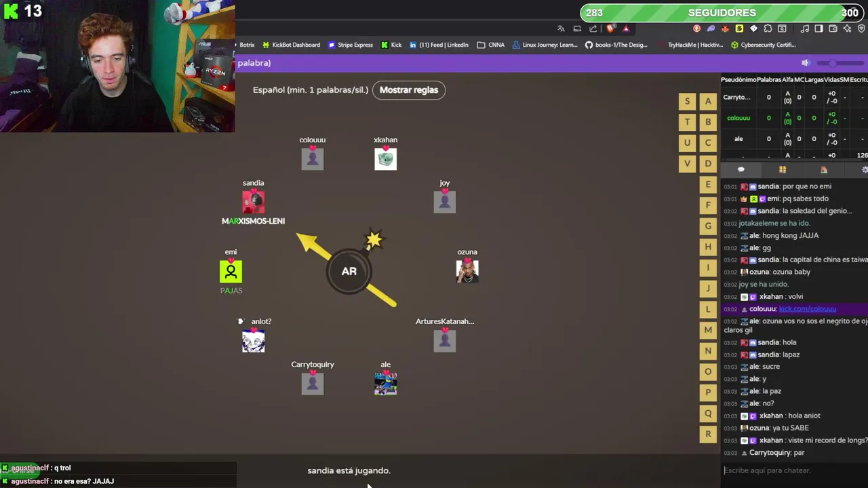Click the Palabras column header
The height and width of the screenshot is (488, 868).
(769, 79)
